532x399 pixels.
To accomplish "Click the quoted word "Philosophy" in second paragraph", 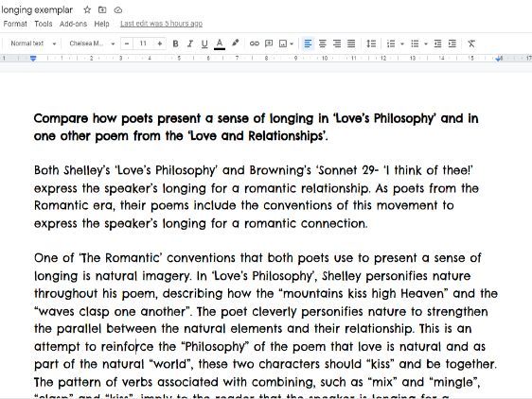I will coord(215,346).
